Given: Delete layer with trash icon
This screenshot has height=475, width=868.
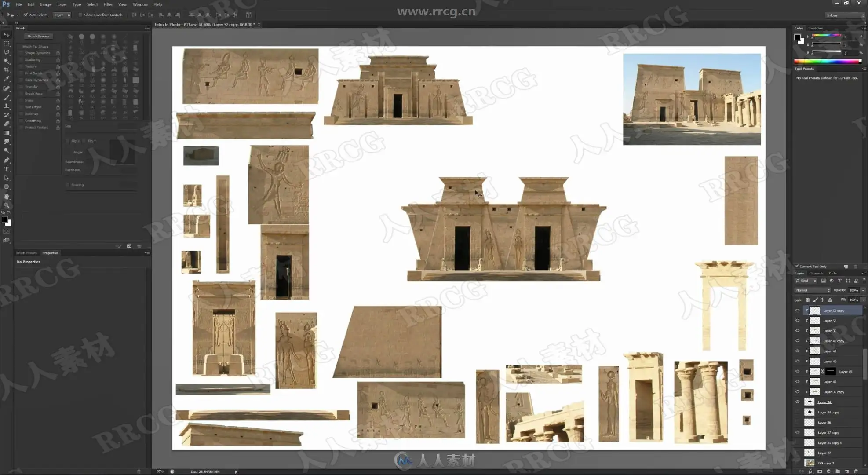Looking at the screenshot, I should pyautogui.click(x=856, y=471).
